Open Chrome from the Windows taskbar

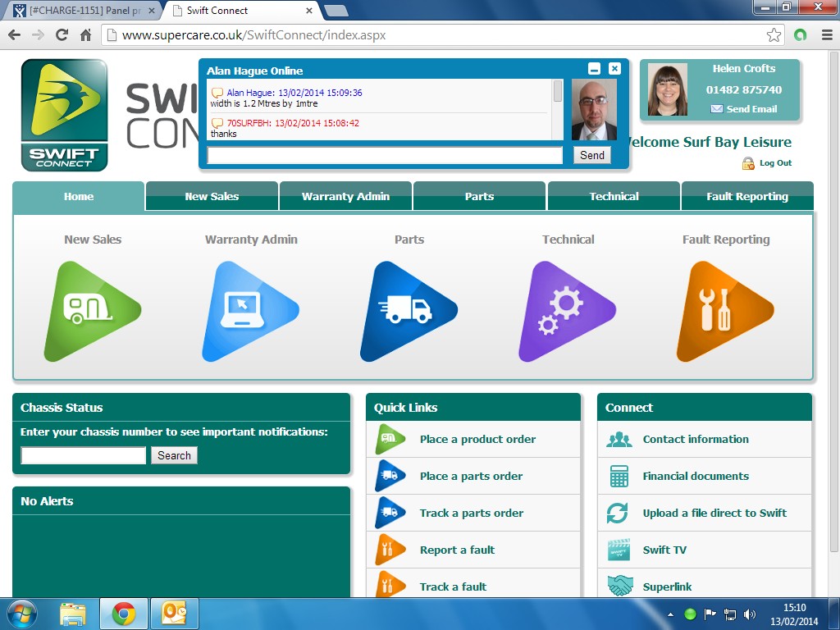point(124,613)
